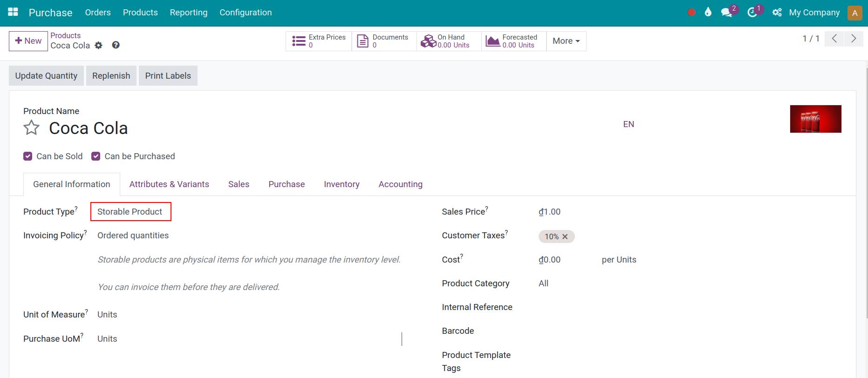Open Reporting menu
The image size is (868, 378).
[189, 13]
